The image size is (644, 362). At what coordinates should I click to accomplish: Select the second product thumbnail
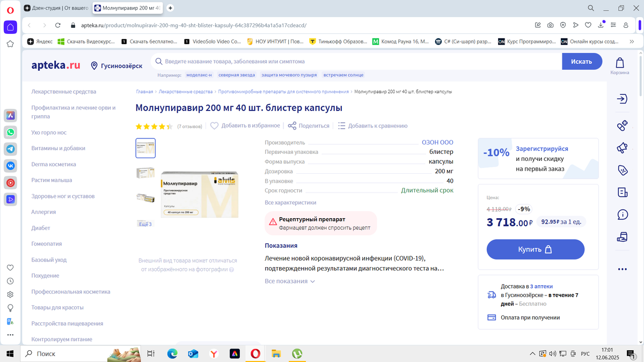(x=145, y=173)
